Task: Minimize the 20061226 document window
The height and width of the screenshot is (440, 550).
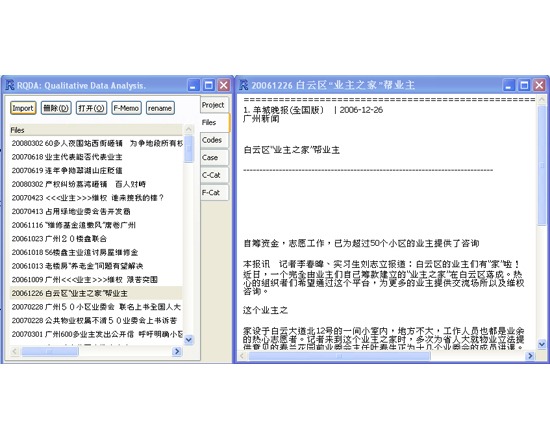Action: click(509, 85)
